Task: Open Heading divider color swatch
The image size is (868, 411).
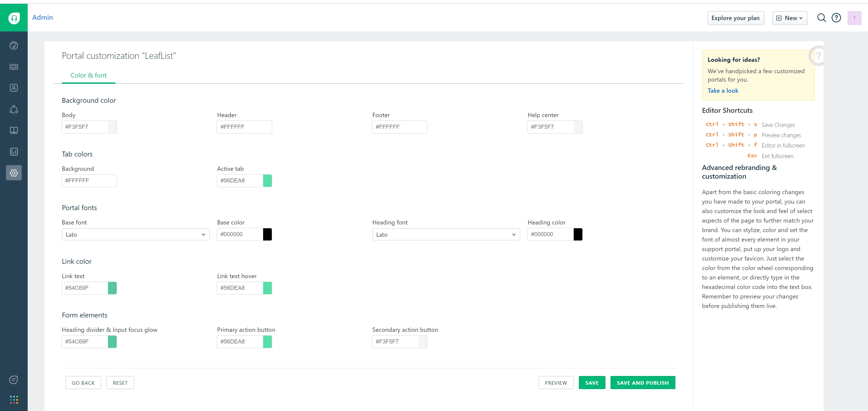Action: pyautogui.click(x=112, y=342)
